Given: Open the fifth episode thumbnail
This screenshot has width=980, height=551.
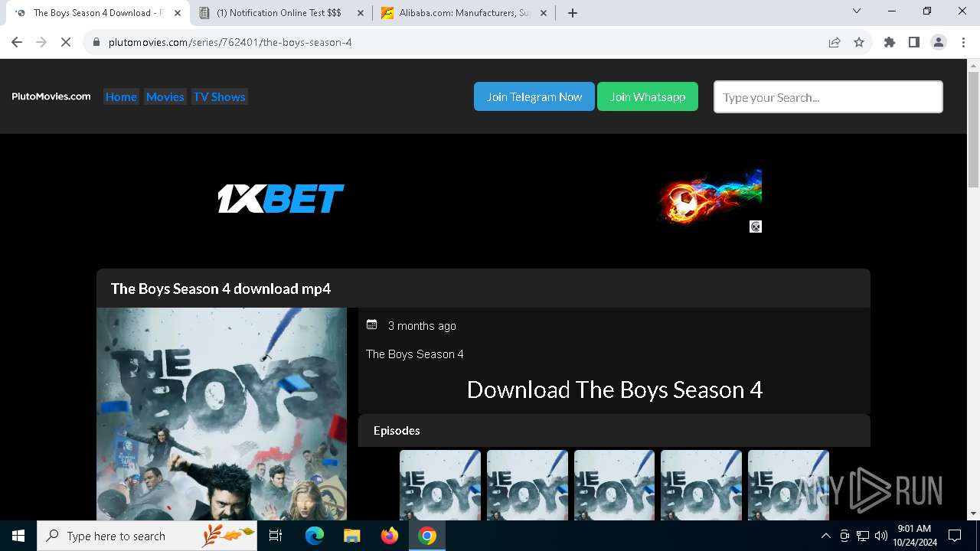Looking at the screenshot, I should (789, 485).
